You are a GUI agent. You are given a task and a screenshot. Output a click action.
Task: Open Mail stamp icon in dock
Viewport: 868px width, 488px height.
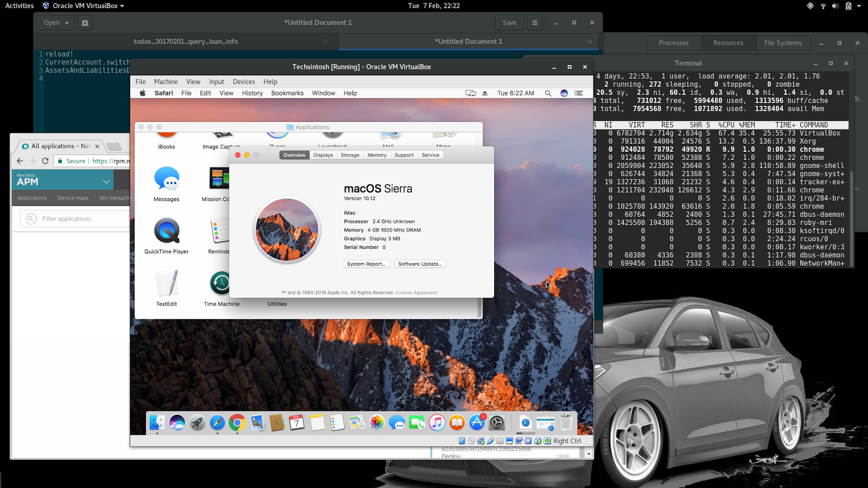pyautogui.click(x=257, y=423)
